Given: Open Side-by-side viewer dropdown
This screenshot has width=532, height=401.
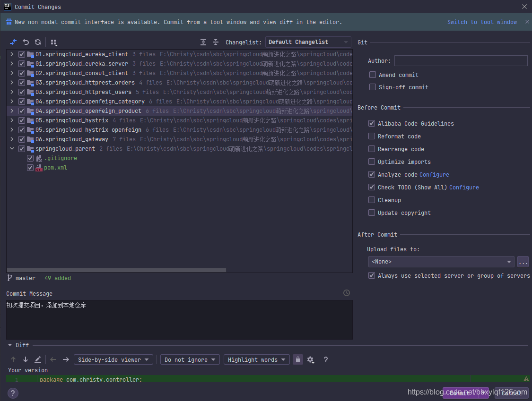Looking at the screenshot, I should coord(113,359).
